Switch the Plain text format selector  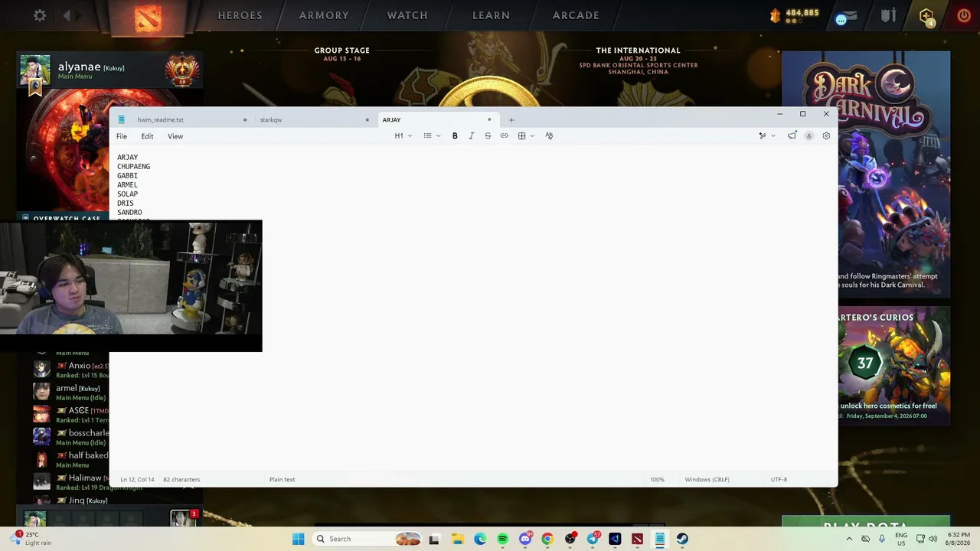[282, 480]
